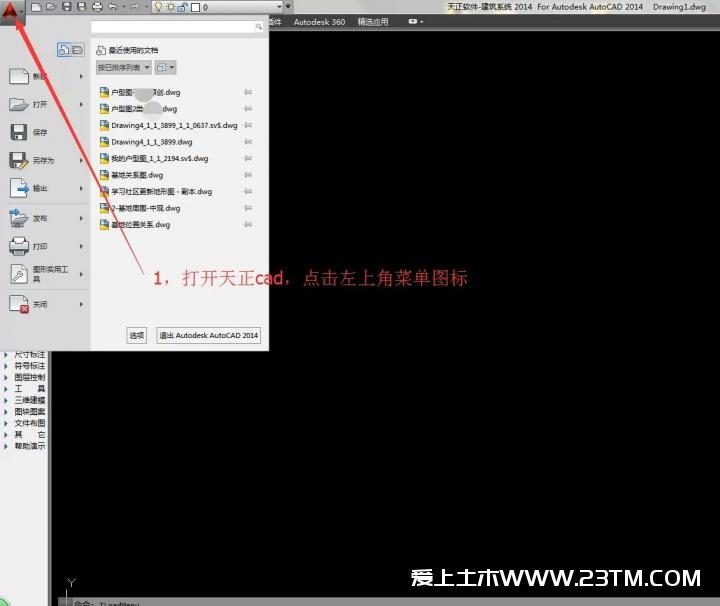Click the 退出 Autodesk AutoCAD 2014 button
The height and width of the screenshot is (606, 720).
[208, 336]
